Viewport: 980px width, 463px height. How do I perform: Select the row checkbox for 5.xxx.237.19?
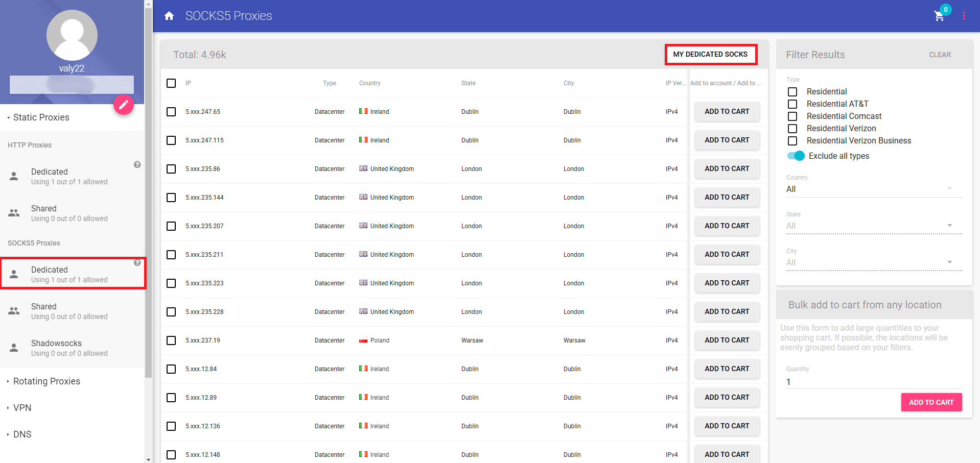171,340
